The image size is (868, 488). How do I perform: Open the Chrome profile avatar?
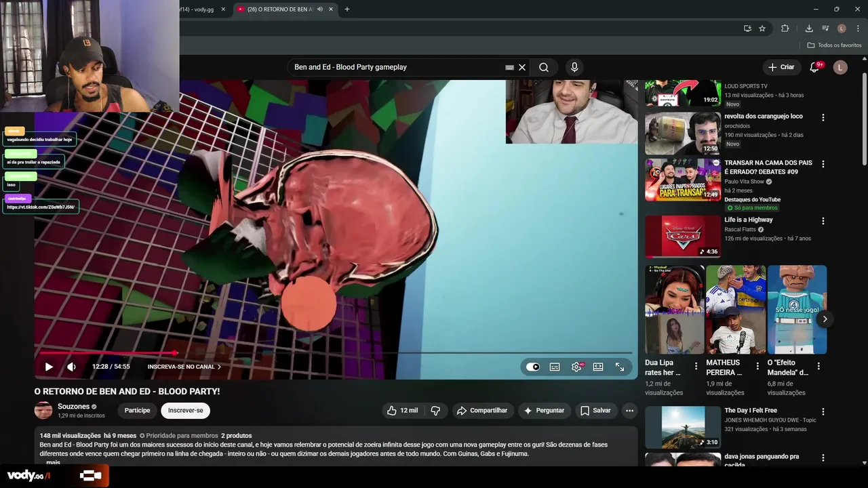click(842, 28)
